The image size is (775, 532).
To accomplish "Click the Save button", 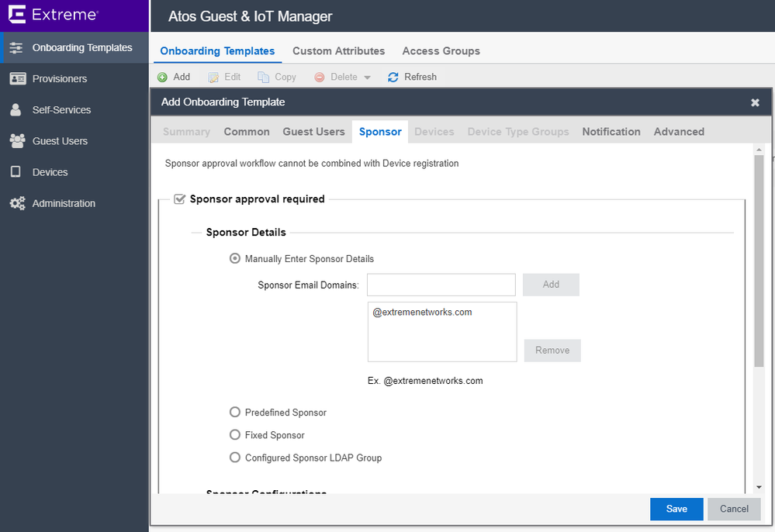I will (676, 509).
